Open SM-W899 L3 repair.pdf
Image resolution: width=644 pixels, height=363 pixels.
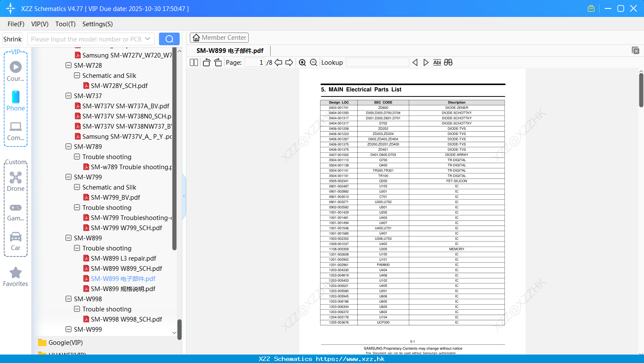click(x=123, y=258)
